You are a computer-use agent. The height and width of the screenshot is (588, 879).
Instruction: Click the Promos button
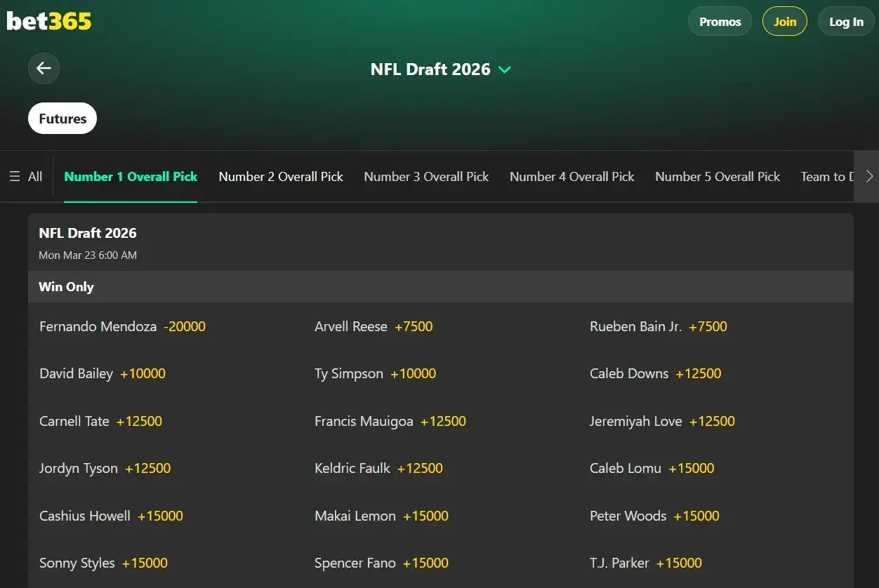coord(720,21)
